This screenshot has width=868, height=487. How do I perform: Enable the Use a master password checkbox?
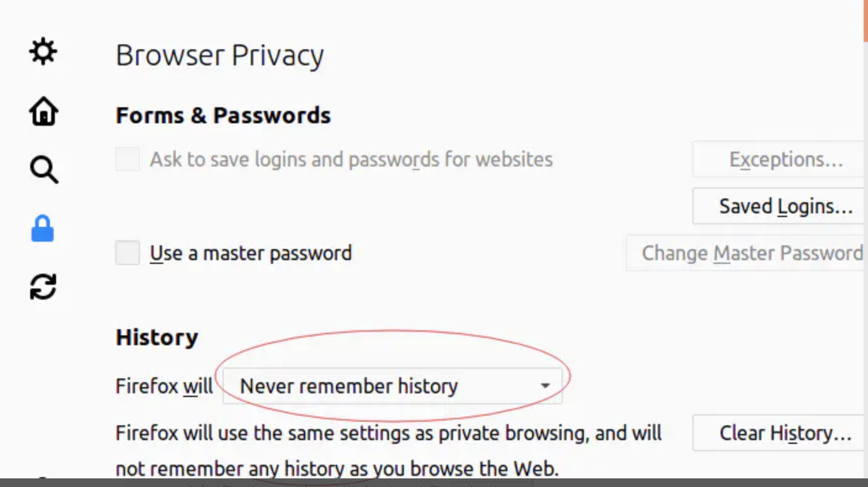128,253
